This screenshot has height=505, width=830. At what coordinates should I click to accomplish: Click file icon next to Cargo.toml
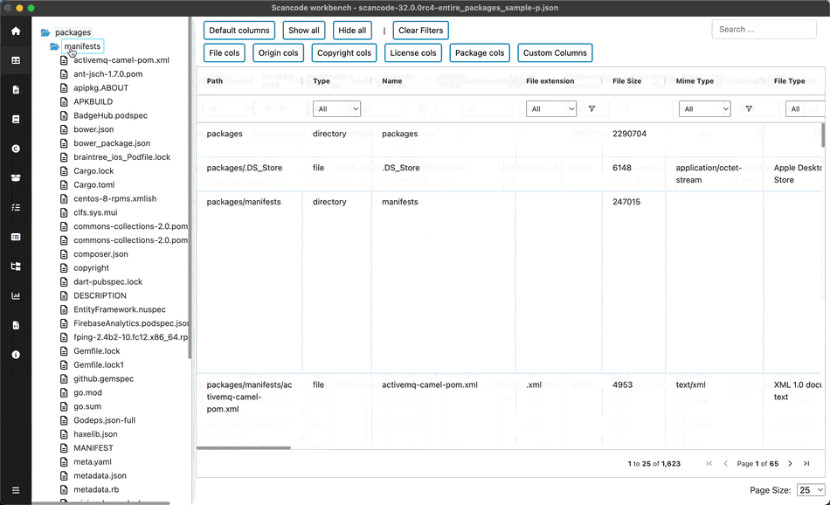(x=64, y=185)
